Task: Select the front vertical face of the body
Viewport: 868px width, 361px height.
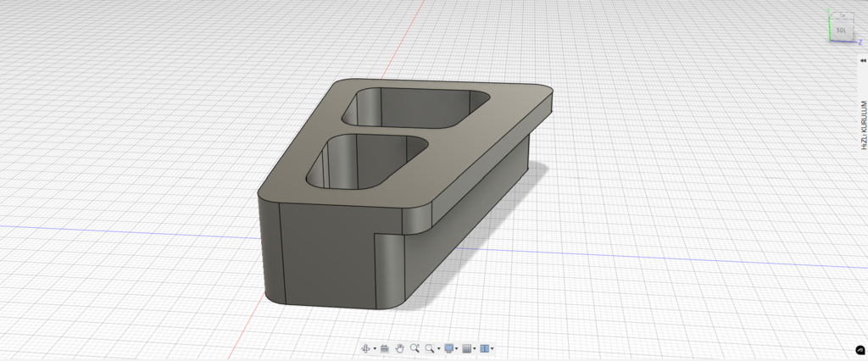Action: click(330, 255)
